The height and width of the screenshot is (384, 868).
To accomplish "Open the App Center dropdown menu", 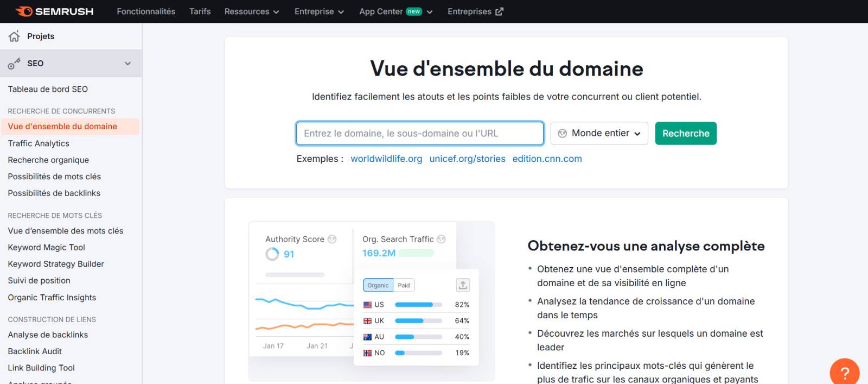I will pos(396,11).
